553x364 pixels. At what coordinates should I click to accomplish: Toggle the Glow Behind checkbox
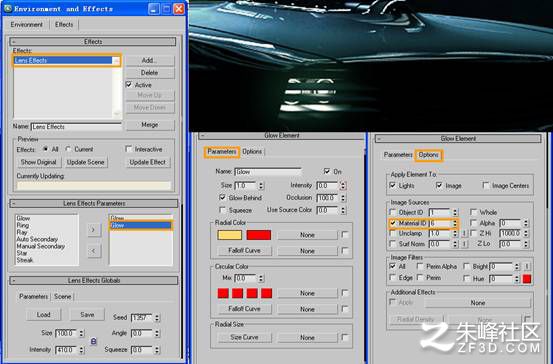[x=222, y=198]
